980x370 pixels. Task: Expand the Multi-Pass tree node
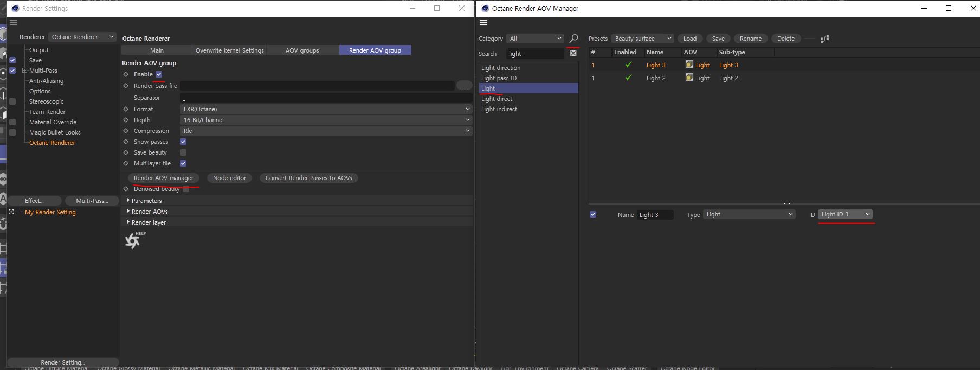[24, 71]
